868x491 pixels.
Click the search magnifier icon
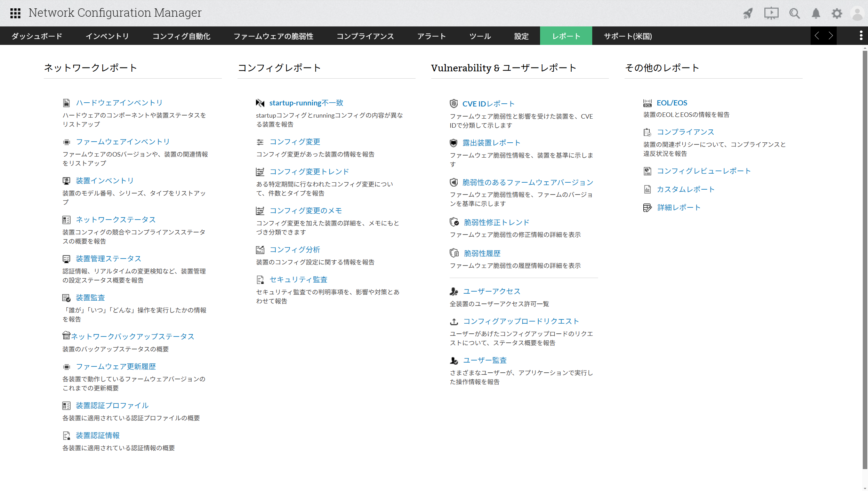coord(794,13)
